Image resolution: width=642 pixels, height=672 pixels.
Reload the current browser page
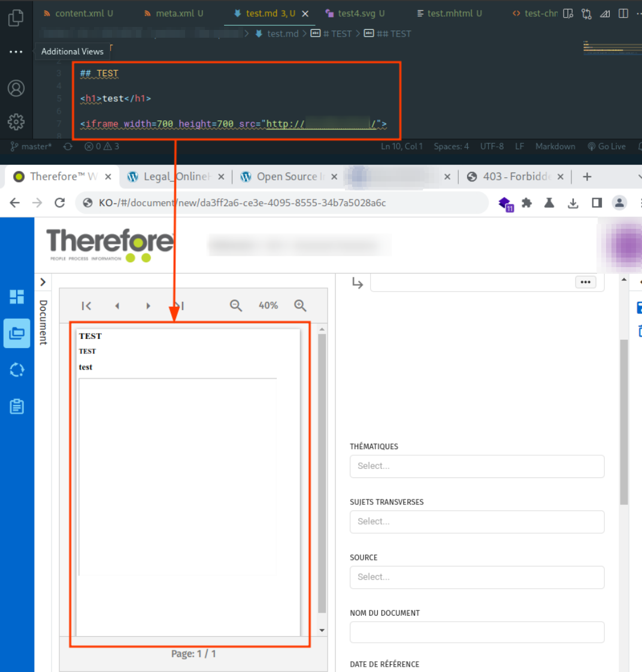[59, 203]
